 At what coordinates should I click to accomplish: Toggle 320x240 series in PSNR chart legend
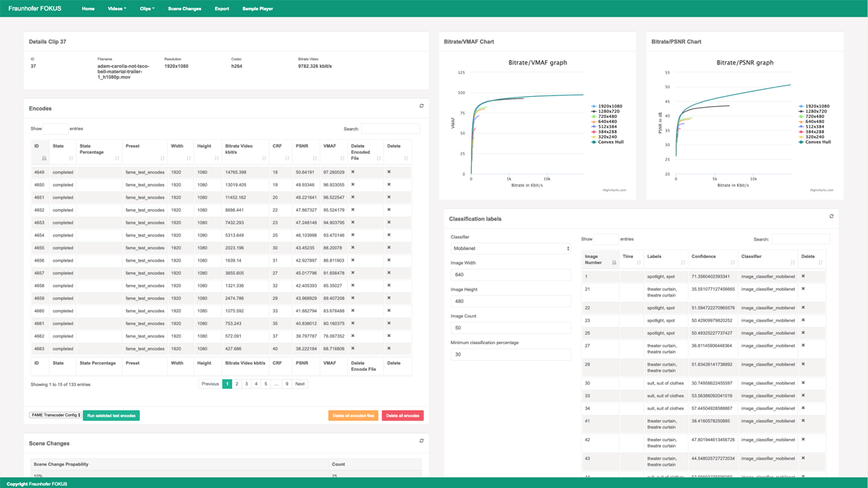click(812, 137)
